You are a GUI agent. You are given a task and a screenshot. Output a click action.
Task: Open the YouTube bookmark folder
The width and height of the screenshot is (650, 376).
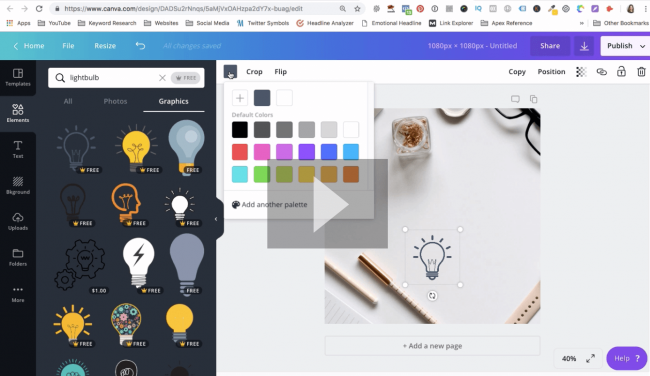54,23
